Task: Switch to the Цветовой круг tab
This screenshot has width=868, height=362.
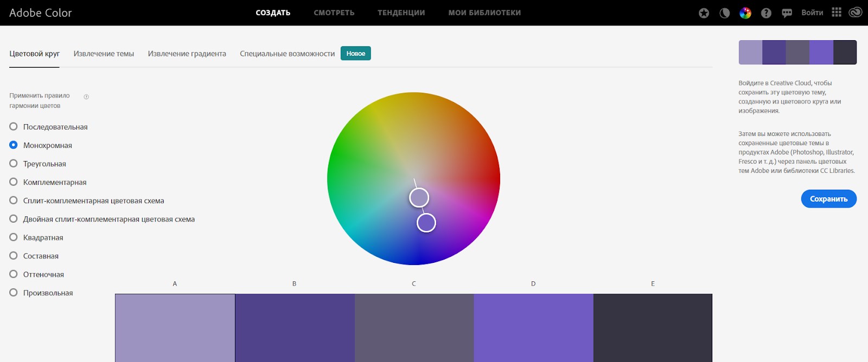Action: 34,54
